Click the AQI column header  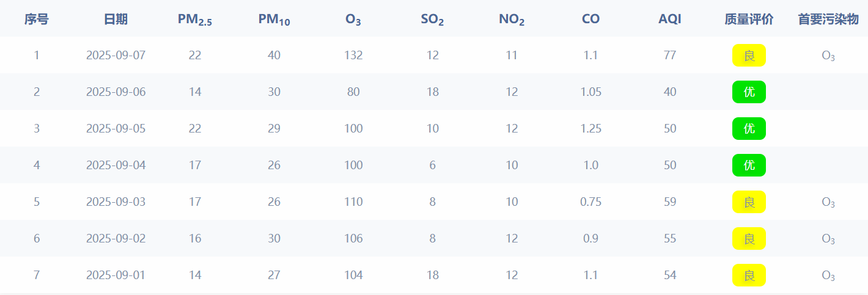(x=670, y=20)
